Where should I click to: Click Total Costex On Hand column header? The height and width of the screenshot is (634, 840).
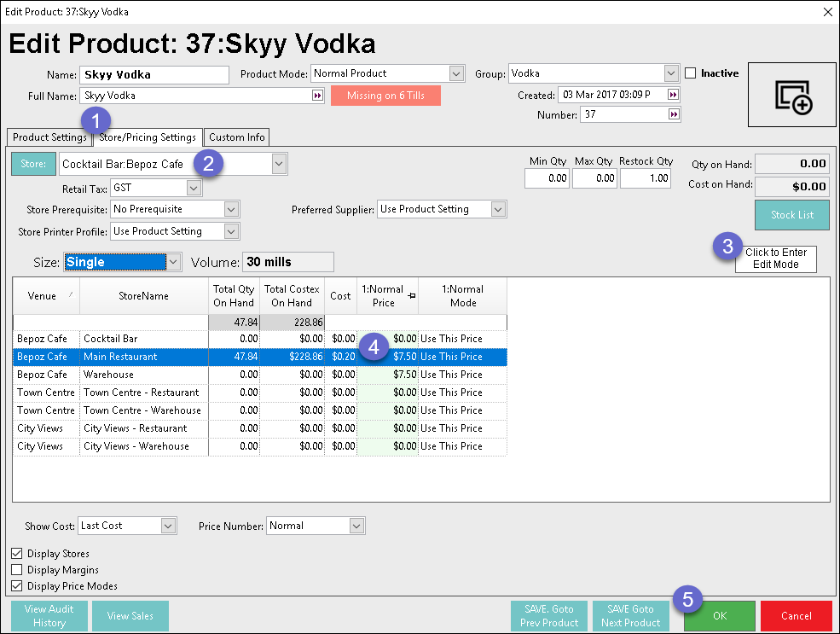pyautogui.click(x=292, y=296)
